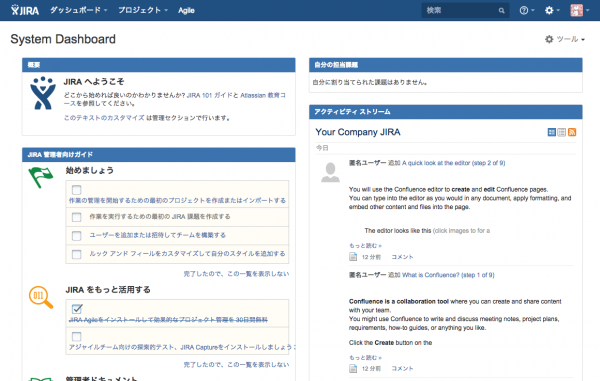Open the ツール dropdown

[570, 39]
